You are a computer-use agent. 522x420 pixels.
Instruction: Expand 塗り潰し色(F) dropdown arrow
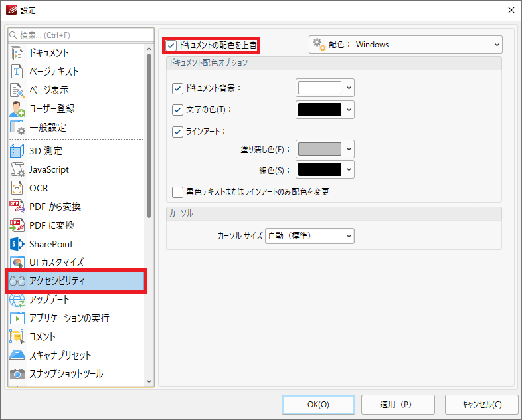[349, 149]
